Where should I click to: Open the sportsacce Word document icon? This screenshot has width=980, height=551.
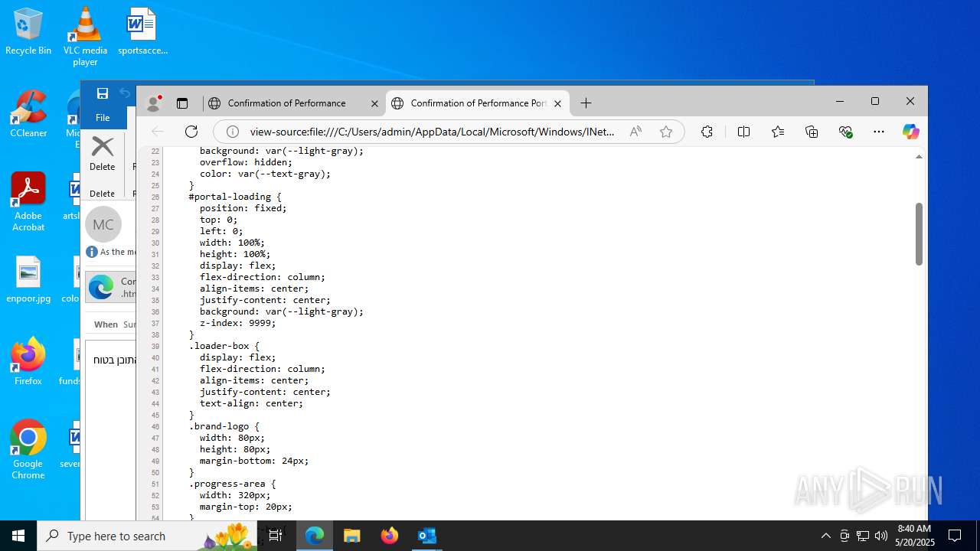142,32
